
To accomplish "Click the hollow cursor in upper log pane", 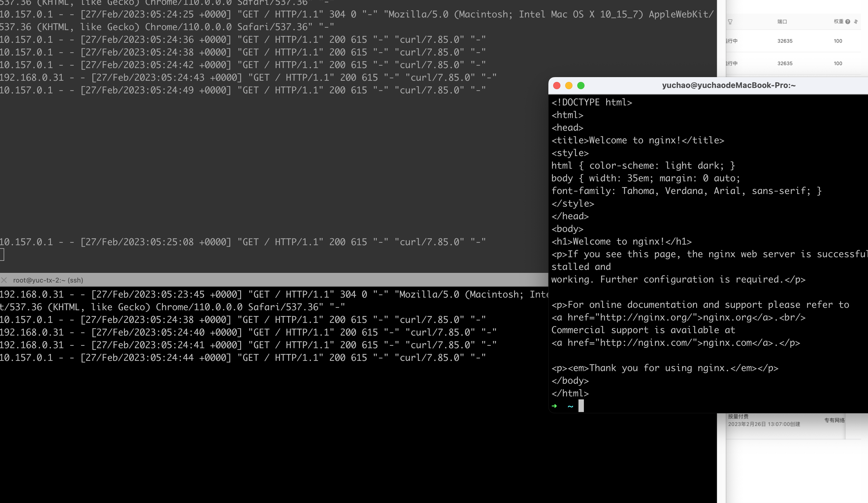I will tap(2, 255).
